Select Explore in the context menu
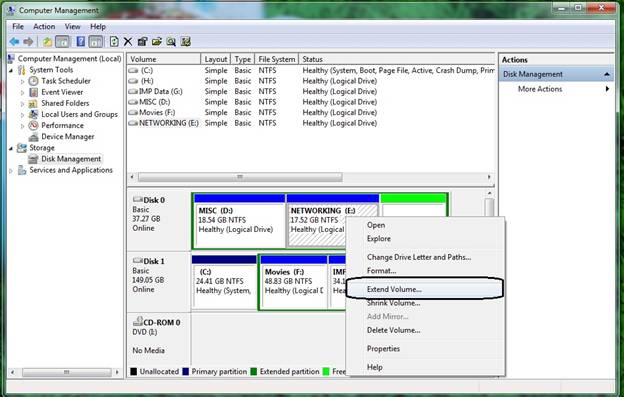624x397 pixels. coord(425,239)
